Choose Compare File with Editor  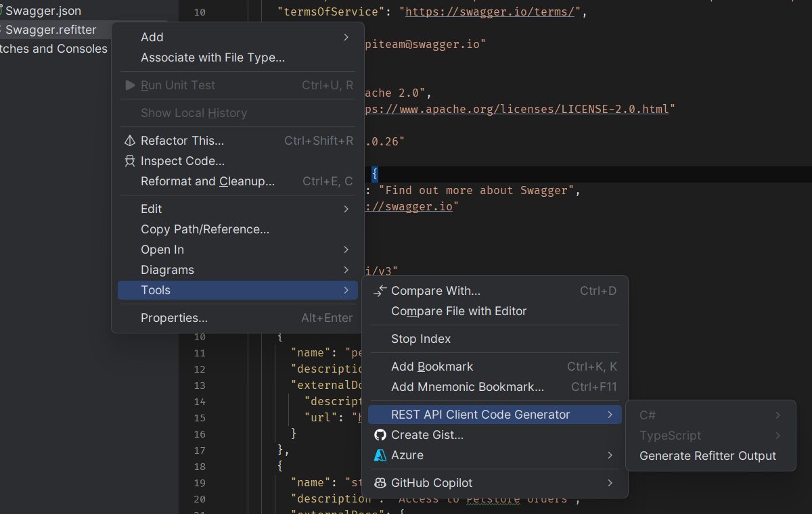click(495, 311)
